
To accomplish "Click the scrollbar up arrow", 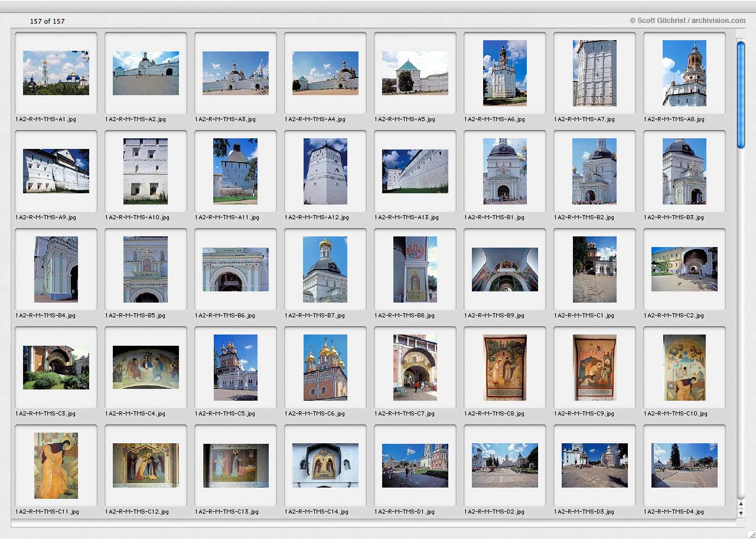I will [741, 504].
